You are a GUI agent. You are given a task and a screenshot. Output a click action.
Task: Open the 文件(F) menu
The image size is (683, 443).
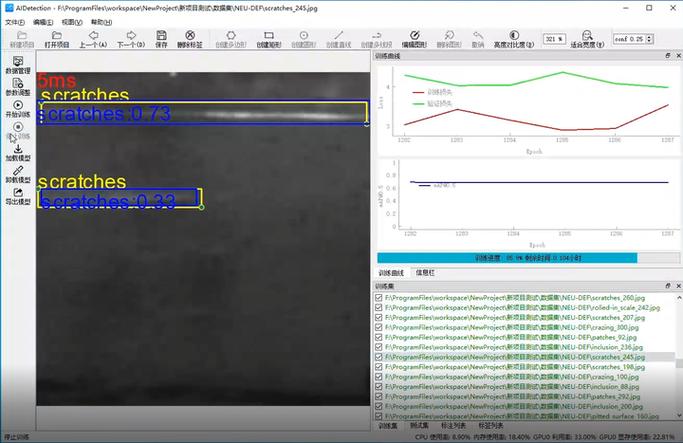tap(15, 22)
